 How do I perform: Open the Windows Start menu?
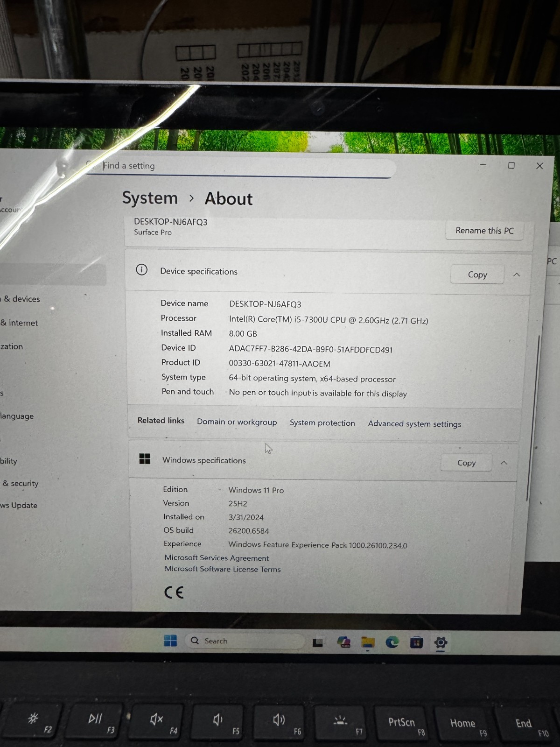pyautogui.click(x=170, y=641)
